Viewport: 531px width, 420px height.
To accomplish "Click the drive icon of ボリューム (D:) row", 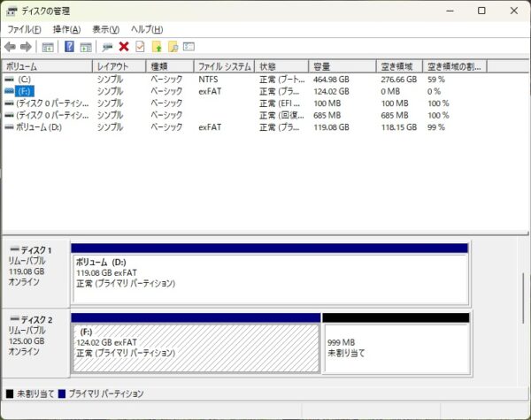I will pos(10,127).
